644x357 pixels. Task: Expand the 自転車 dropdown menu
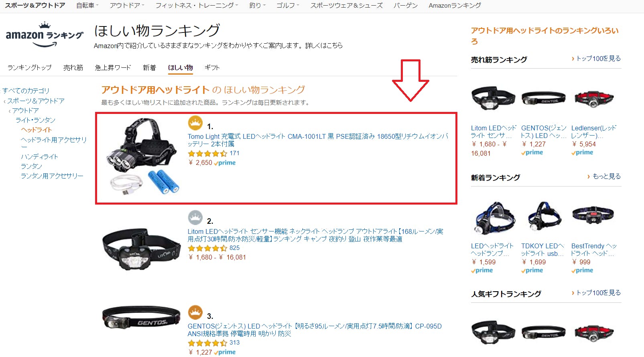point(87,6)
